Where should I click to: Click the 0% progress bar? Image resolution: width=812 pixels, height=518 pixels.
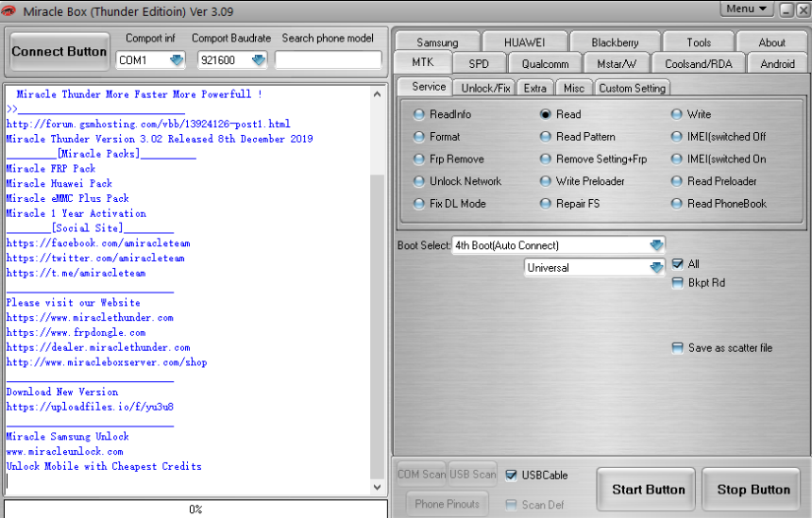click(195, 510)
